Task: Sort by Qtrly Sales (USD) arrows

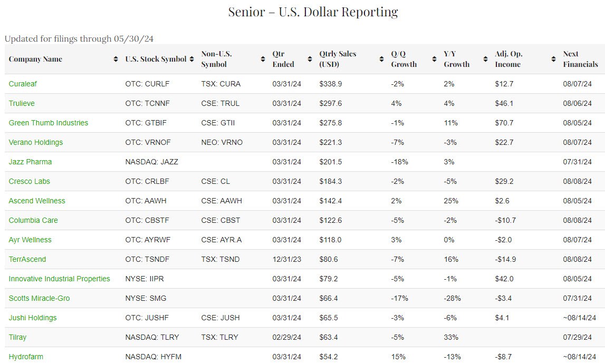Action: click(381, 60)
